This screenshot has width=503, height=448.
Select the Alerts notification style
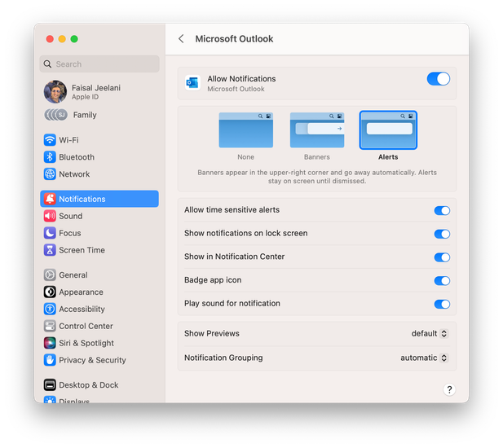[388, 130]
